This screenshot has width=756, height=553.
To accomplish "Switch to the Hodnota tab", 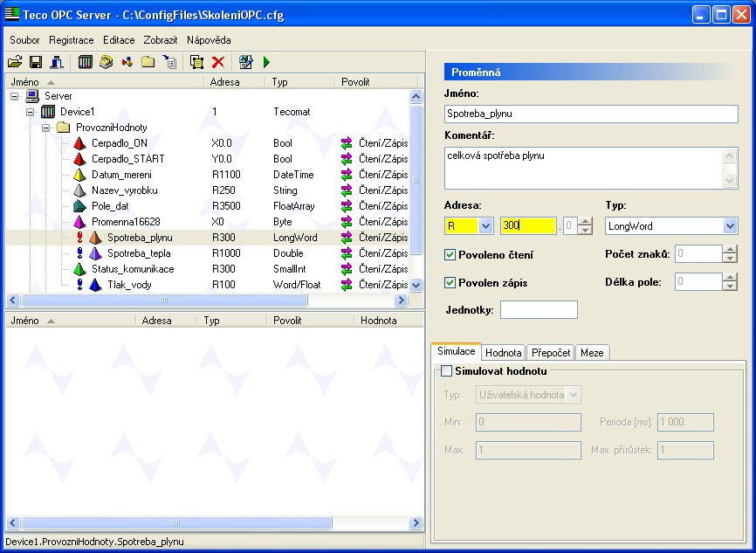I will coord(504,353).
